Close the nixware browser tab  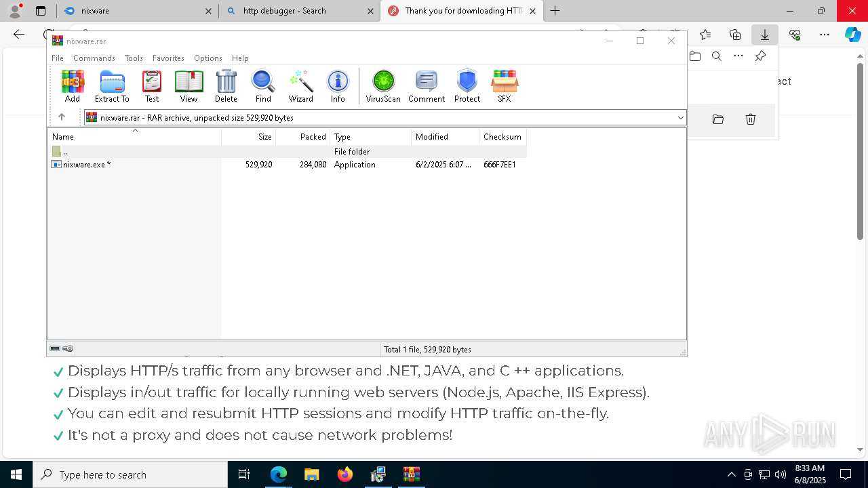(x=208, y=11)
